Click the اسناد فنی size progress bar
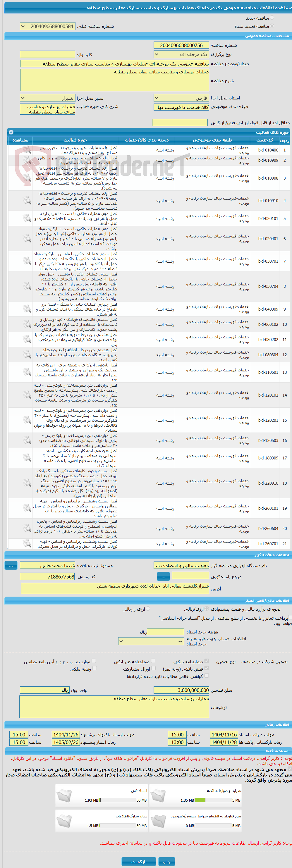The image size is (292, 868). coord(117,800)
